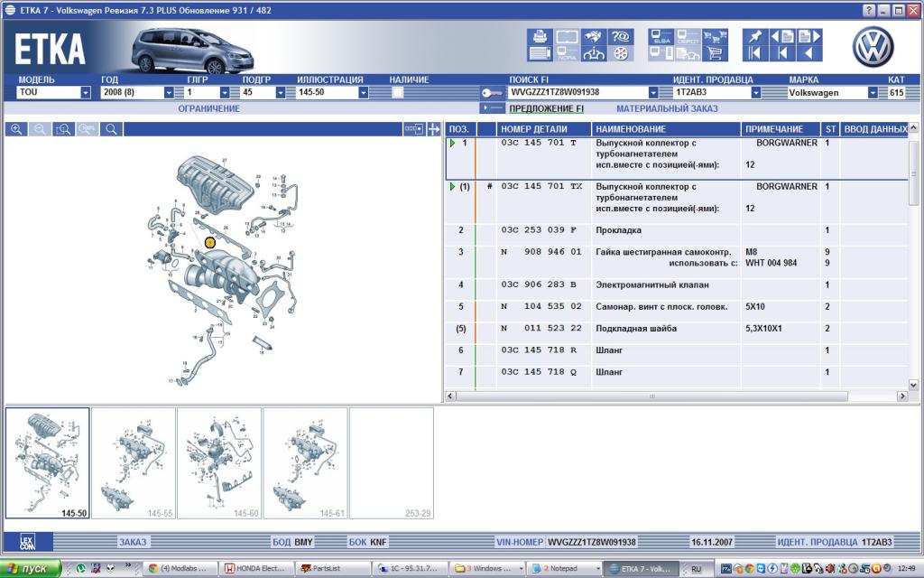
Task: Switch to ПРЕДЛОЖЕНИЕ FI tab
Action: [x=546, y=108]
